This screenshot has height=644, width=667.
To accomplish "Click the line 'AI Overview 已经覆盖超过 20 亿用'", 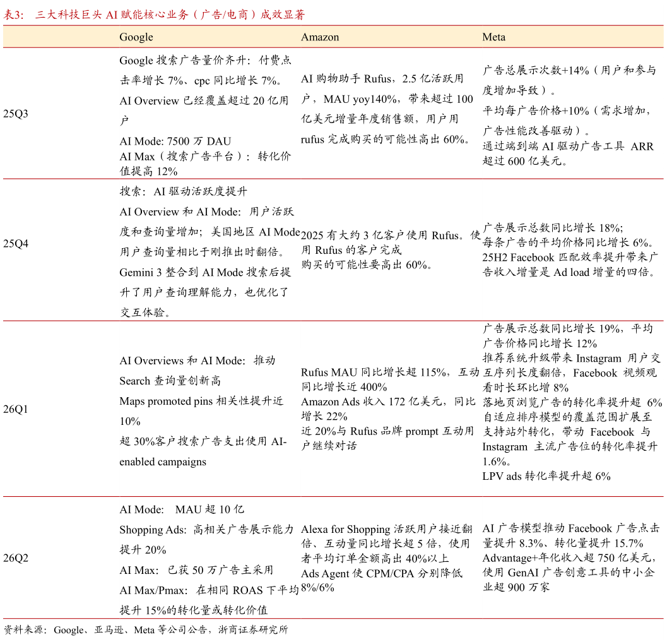I will (x=204, y=101).
